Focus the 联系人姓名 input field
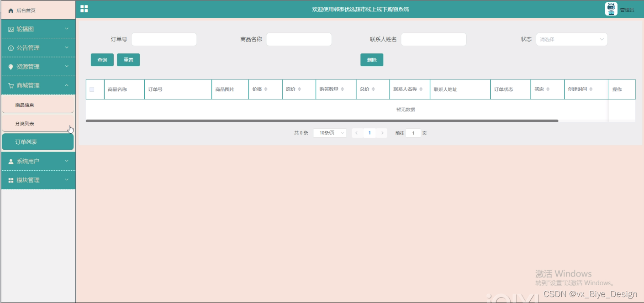The image size is (644, 303). point(434,39)
